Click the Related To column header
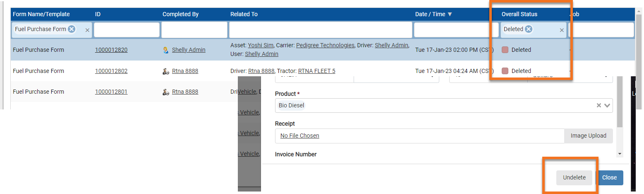This screenshot has width=644, height=194. coord(244,14)
